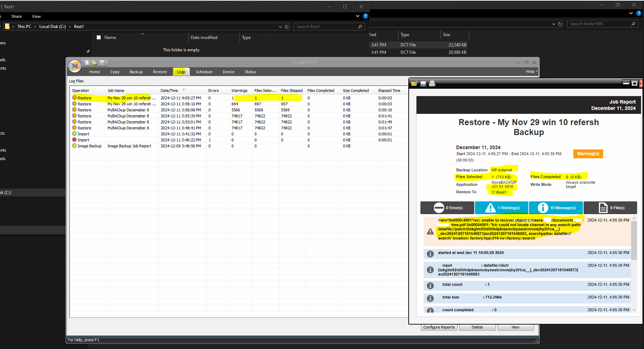Open the Status tab
This screenshot has height=349, width=644.
[x=250, y=72]
